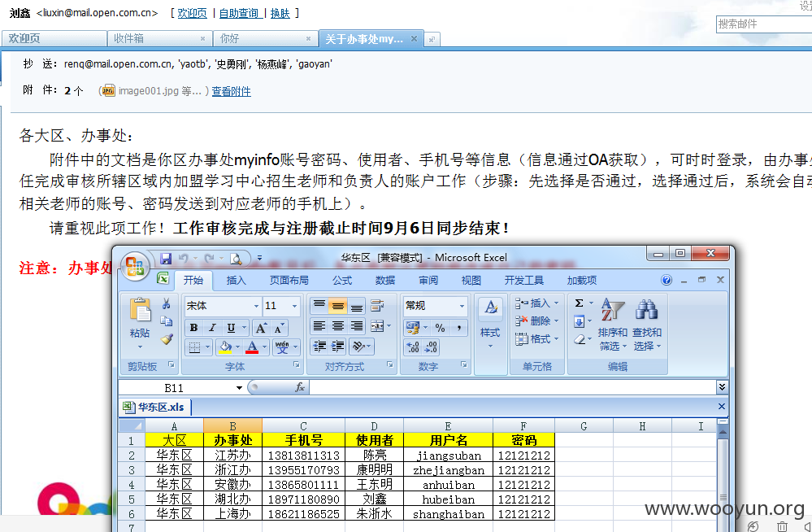
Task: Switch to the 插入 ribbon tab
Action: tap(237, 281)
